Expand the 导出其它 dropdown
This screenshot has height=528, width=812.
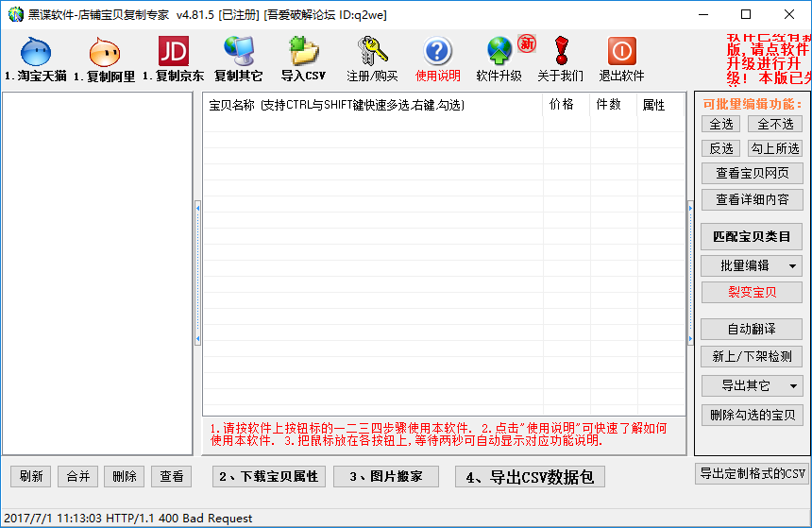click(x=793, y=385)
